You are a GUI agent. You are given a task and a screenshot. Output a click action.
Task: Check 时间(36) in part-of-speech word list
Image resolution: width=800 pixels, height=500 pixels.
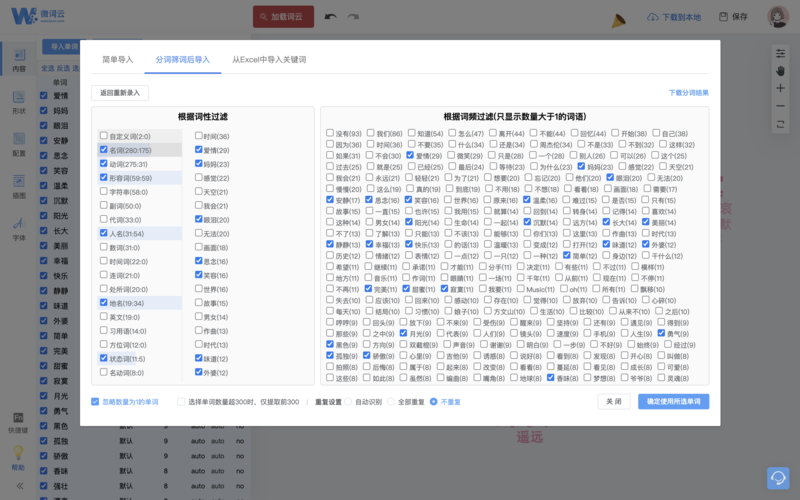pyautogui.click(x=198, y=136)
